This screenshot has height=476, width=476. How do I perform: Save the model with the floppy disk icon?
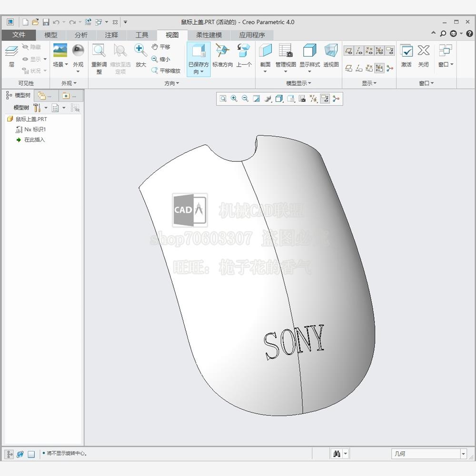tap(46, 22)
